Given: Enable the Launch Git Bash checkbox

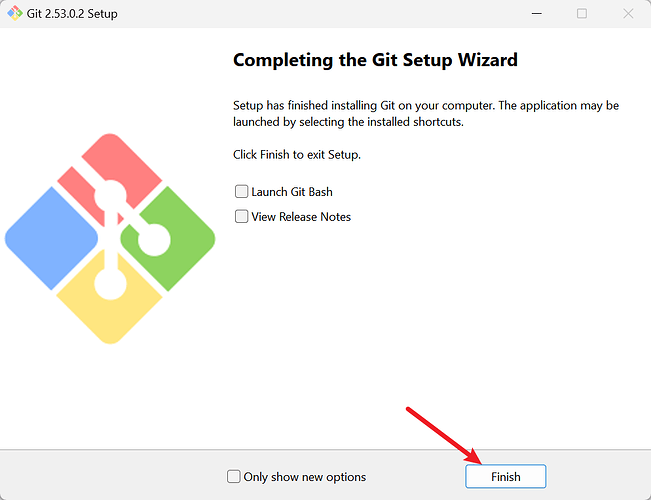Looking at the screenshot, I should coord(241,191).
